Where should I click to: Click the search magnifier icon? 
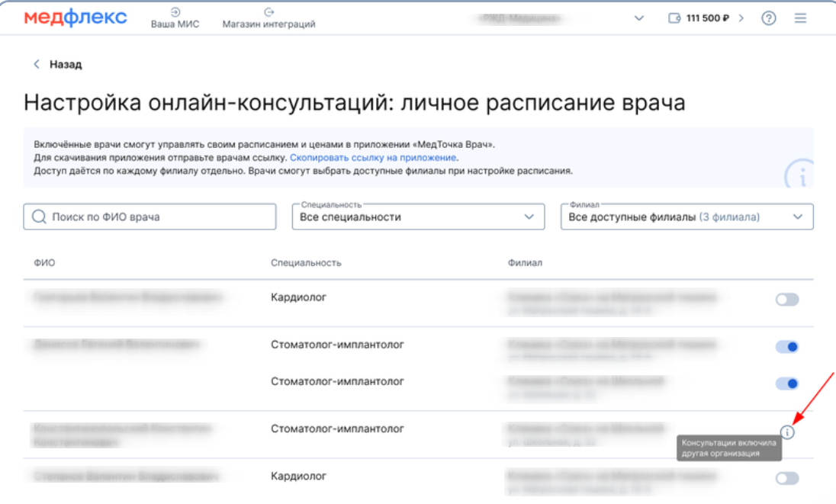pyautogui.click(x=39, y=217)
